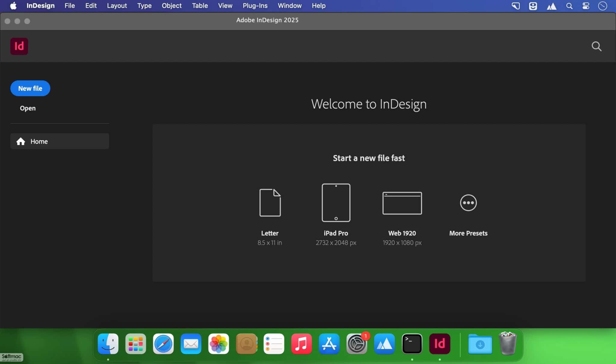This screenshot has width=616, height=364.
Task: Click the More Presets label
Action: click(x=468, y=233)
